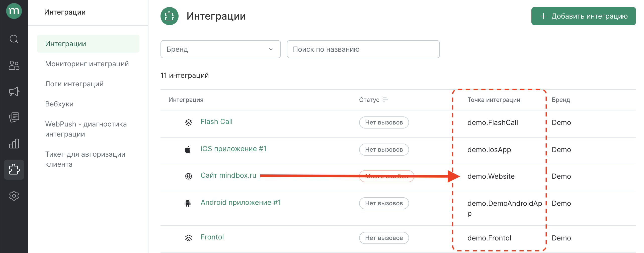644x253 pixels.
Task: Select the Вебхуки section
Action: 59,104
